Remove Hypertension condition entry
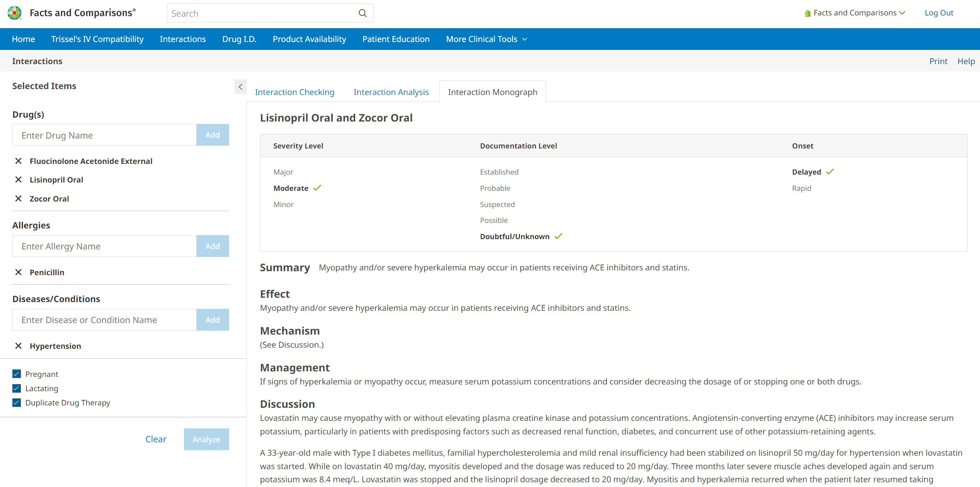The image size is (980, 487). pyautogui.click(x=18, y=346)
